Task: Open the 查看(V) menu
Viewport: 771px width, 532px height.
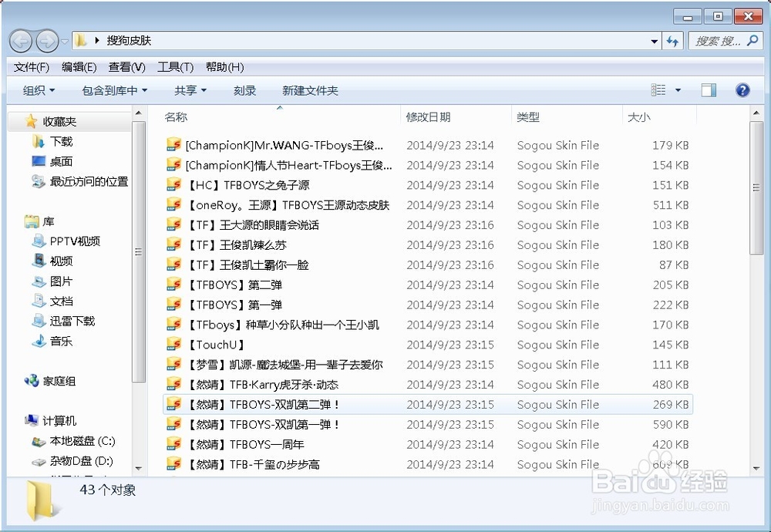Action: tap(127, 67)
